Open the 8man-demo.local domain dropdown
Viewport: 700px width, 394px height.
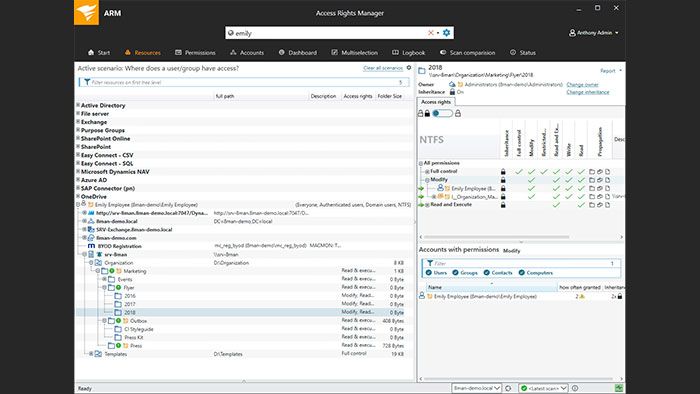point(476,388)
